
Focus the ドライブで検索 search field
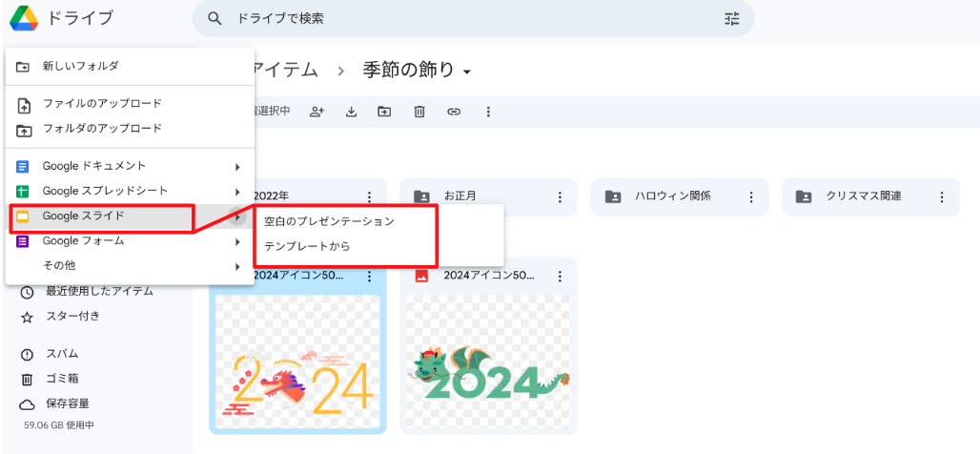pos(473,19)
